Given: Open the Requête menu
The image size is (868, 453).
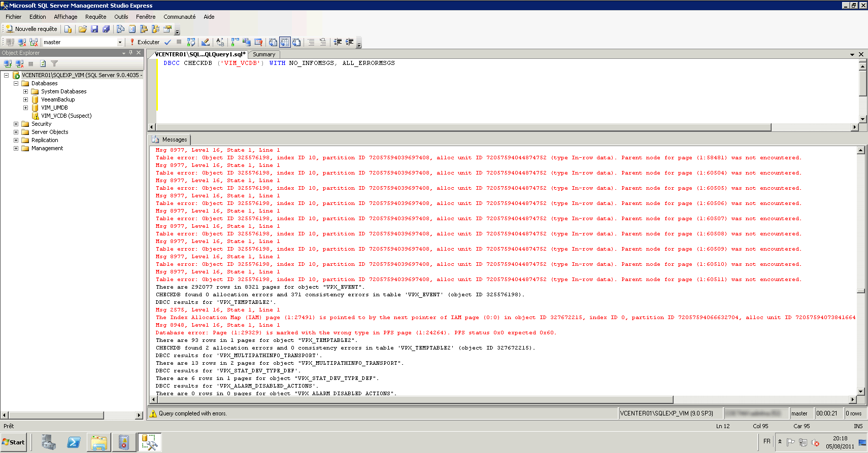Looking at the screenshot, I should [96, 17].
